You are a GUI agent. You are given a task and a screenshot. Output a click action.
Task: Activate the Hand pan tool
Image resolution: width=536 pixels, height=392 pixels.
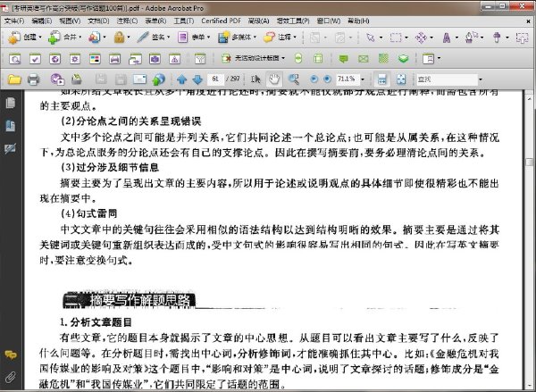(x=274, y=79)
